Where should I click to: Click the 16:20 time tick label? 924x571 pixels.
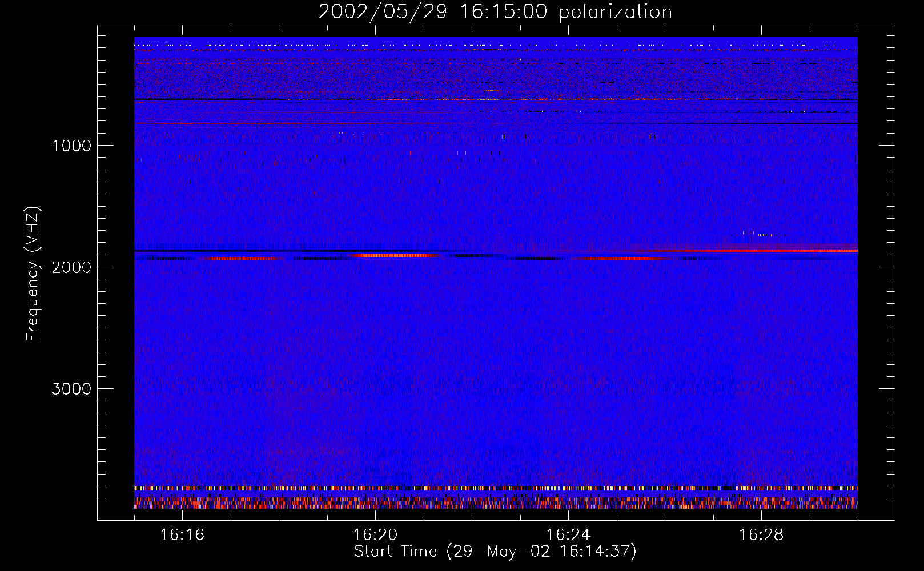point(375,534)
